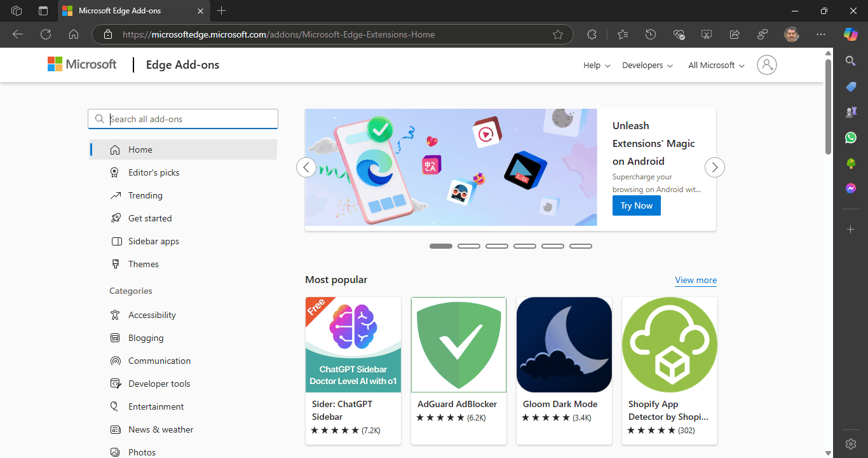The width and height of the screenshot is (868, 458).
Task: Open Favorites list icon in toolbar
Action: pyautogui.click(x=623, y=34)
